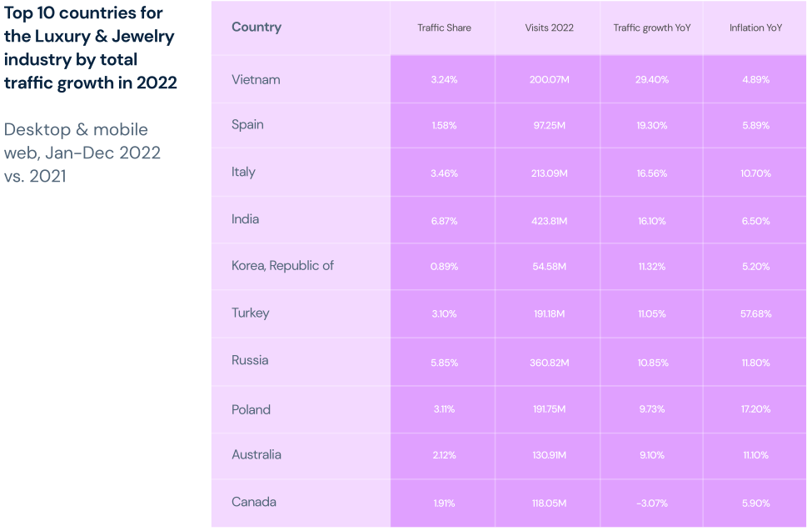This screenshot has height=531, width=812.
Task: Click the Spain country name
Action: point(247,125)
